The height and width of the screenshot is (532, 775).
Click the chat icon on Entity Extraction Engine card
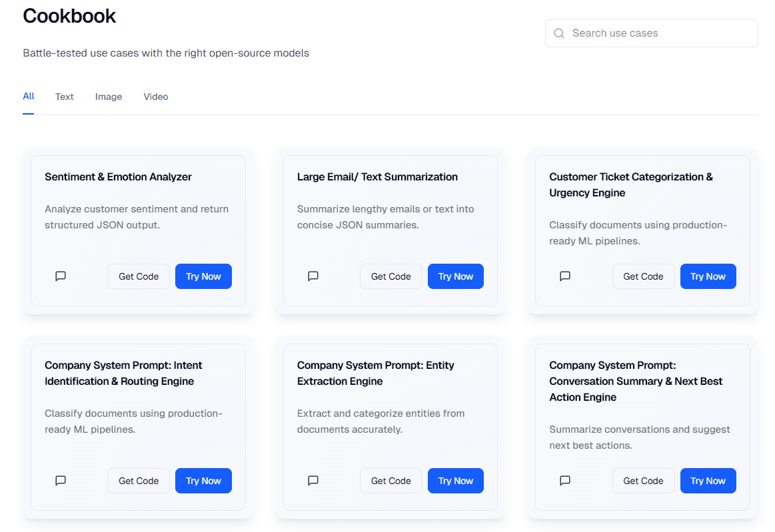(313, 481)
